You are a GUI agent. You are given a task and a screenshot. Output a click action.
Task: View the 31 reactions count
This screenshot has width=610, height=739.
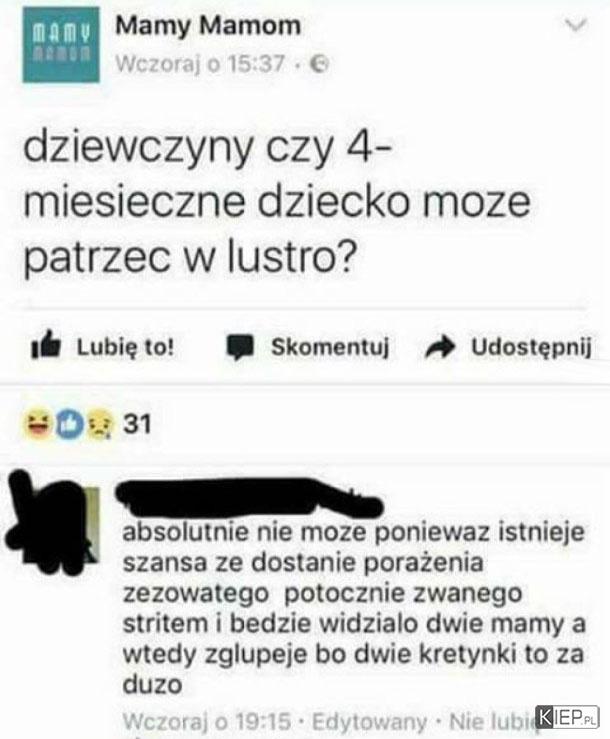(137, 424)
